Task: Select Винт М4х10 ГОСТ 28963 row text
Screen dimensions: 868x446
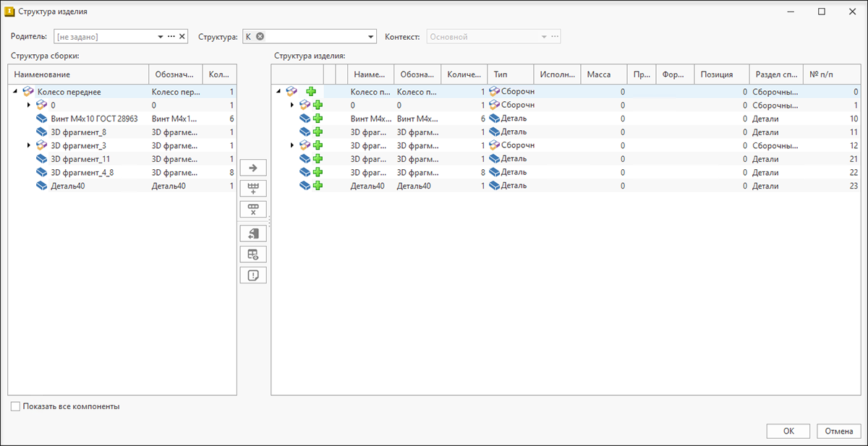Action: click(x=94, y=119)
